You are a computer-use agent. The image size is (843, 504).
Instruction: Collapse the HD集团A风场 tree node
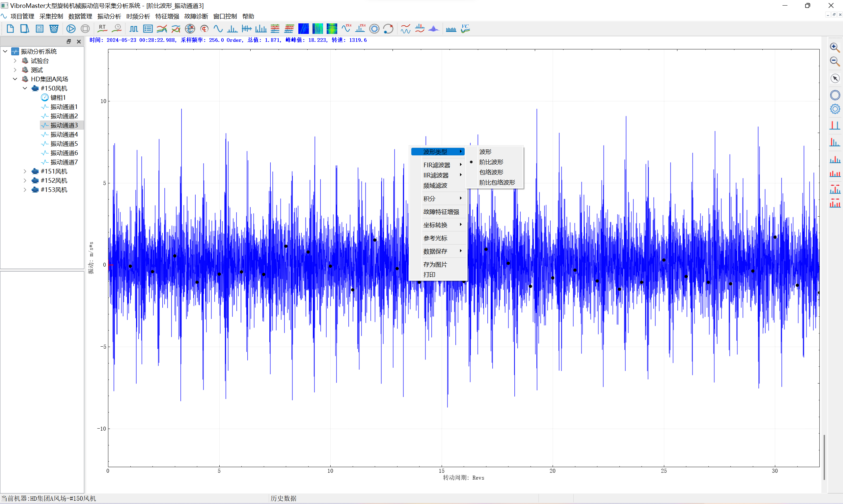point(15,79)
